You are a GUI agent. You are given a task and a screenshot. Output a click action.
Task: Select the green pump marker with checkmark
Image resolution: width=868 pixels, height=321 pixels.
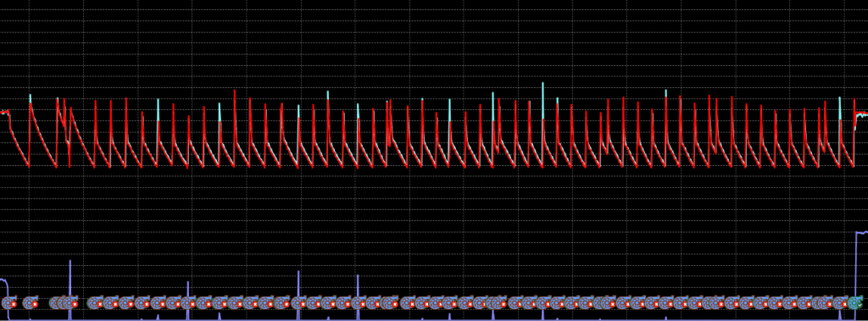tap(855, 302)
